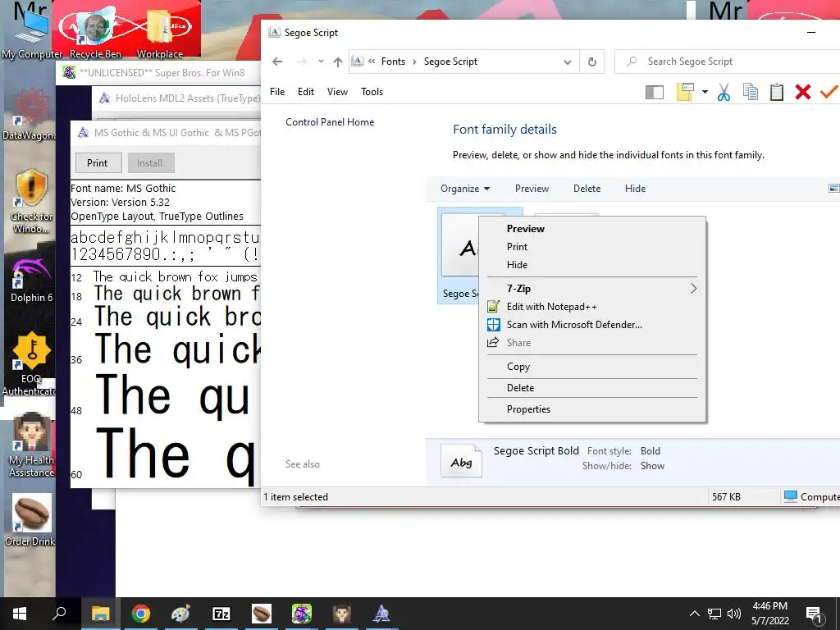Click the clipboard Paste toolbar icon

(x=777, y=92)
